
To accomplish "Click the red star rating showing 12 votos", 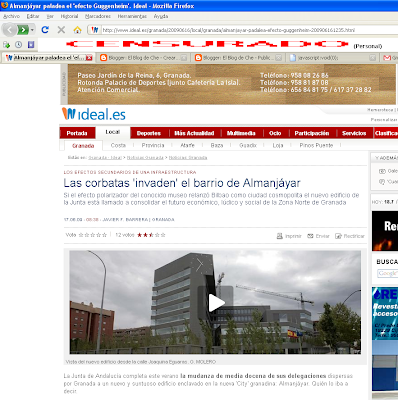I will 151,235.
